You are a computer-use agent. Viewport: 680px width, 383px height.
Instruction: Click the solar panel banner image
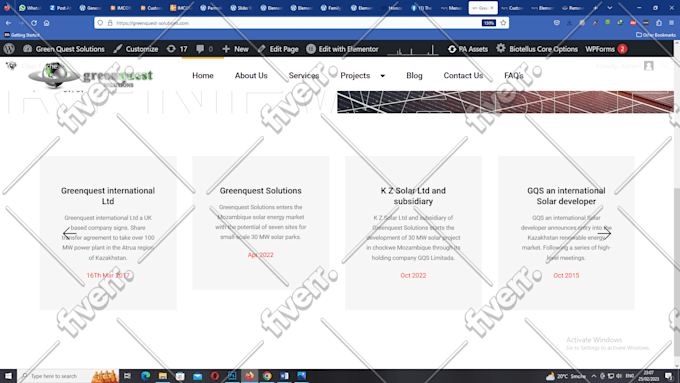pyautogui.click(x=505, y=102)
